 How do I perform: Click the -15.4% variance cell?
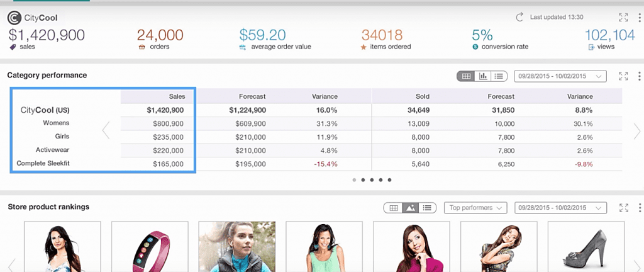click(326, 164)
